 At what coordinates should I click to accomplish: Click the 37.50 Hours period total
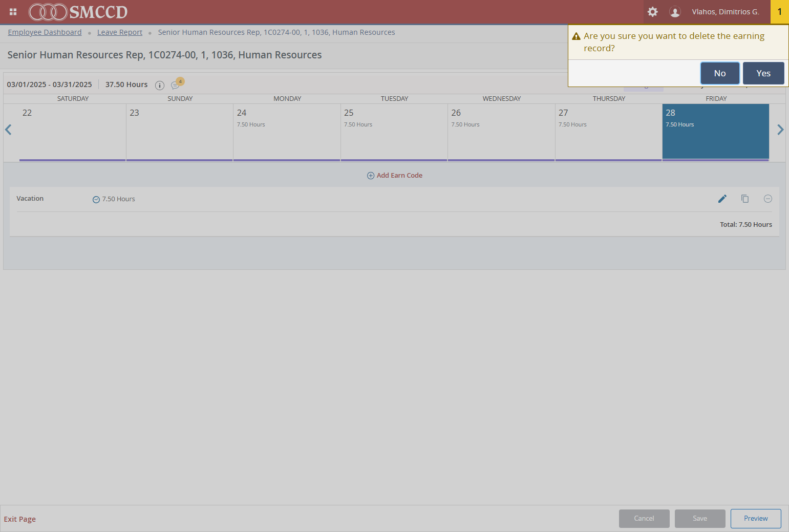tap(126, 84)
